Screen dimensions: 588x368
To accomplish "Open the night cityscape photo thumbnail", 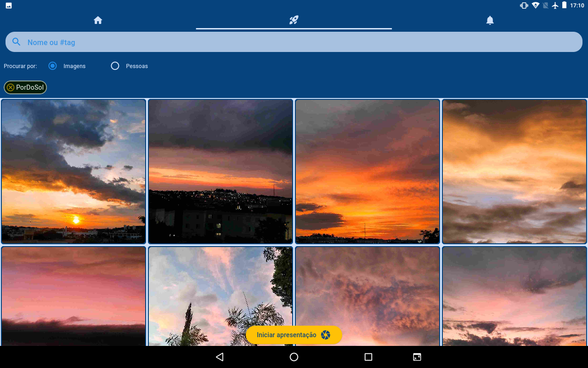I will point(220,171).
